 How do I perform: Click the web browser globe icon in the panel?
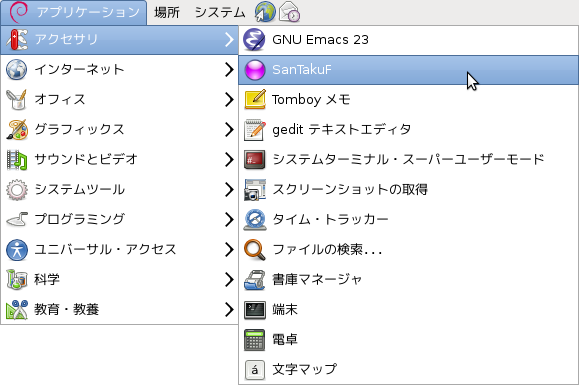coord(265,12)
